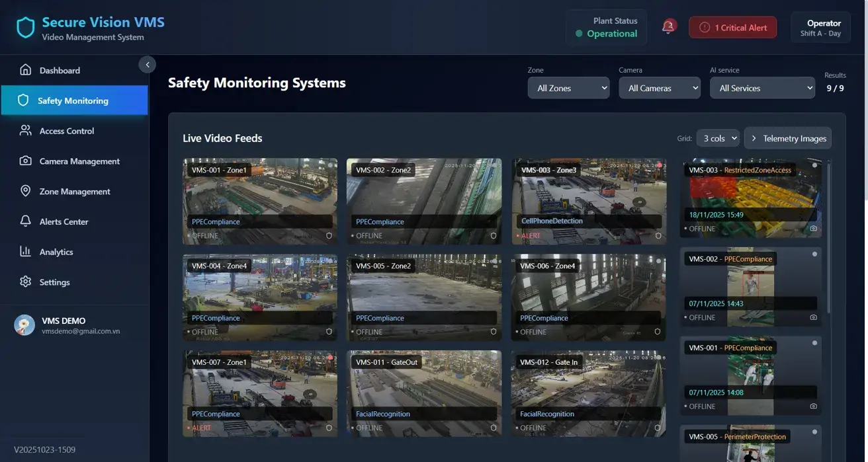The height and width of the screenshot is (462, 868).
Task: Open the VMS-005 PerimeterProtection telemetry image
Action: point(751,443)
